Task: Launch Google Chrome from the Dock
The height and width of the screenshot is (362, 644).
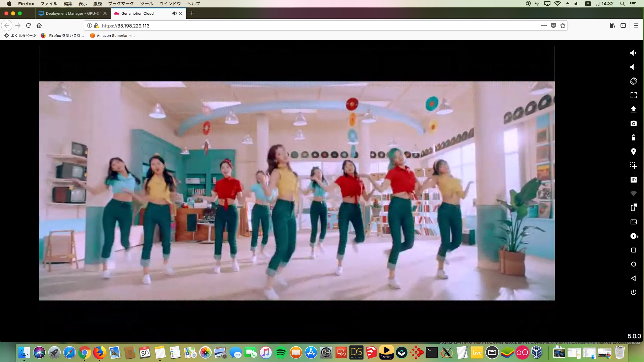Action: coord(85,352)
